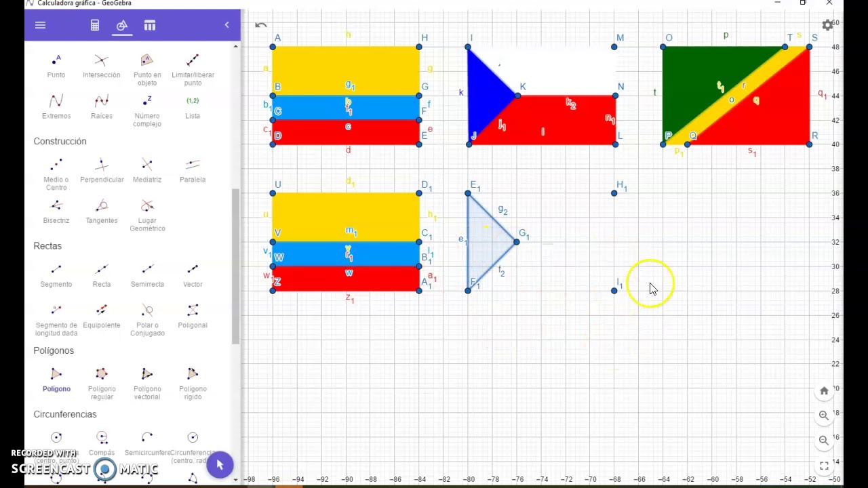Select the Vector tool

click(193, 275)
